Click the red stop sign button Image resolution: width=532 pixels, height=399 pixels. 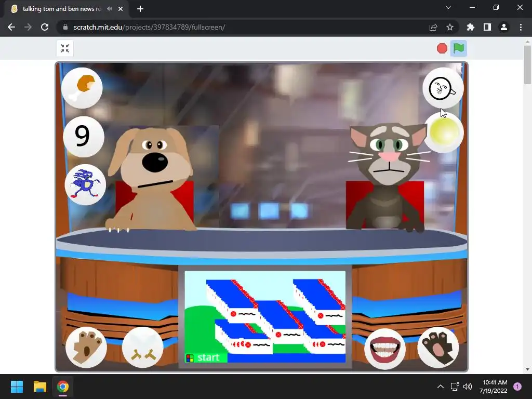[442, 48]
